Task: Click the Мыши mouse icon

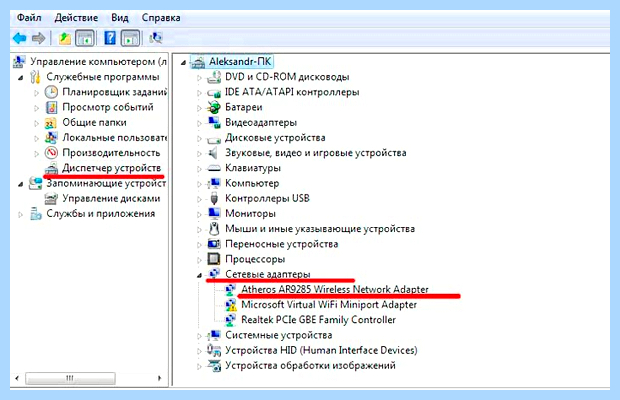Action: click(214, 228)
